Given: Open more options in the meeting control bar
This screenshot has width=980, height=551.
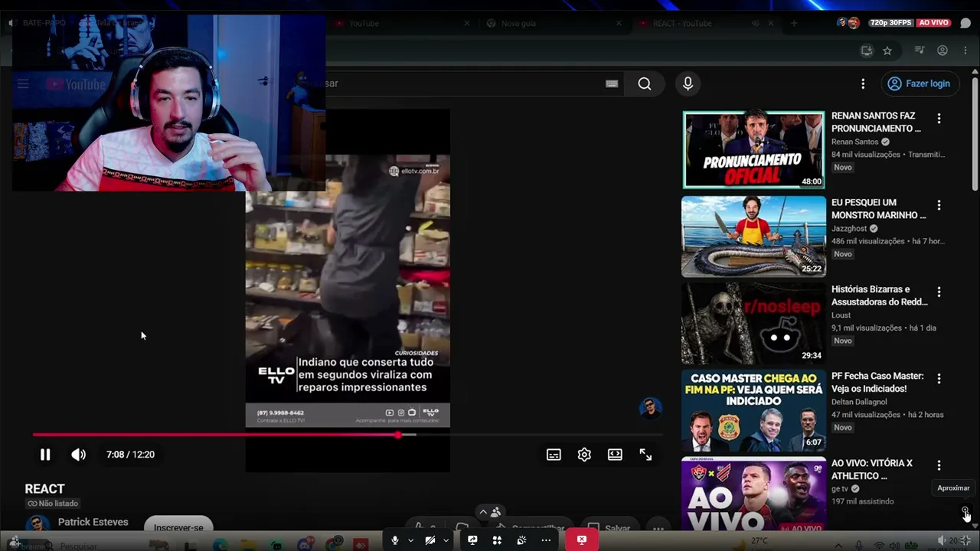Looking at the screenshot, I should pos(546,540).
